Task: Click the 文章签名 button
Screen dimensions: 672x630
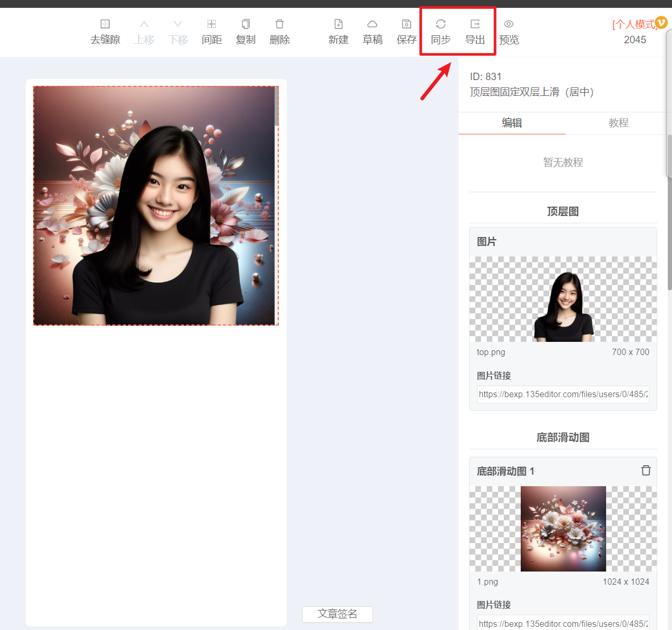Action: pos(337,614)
